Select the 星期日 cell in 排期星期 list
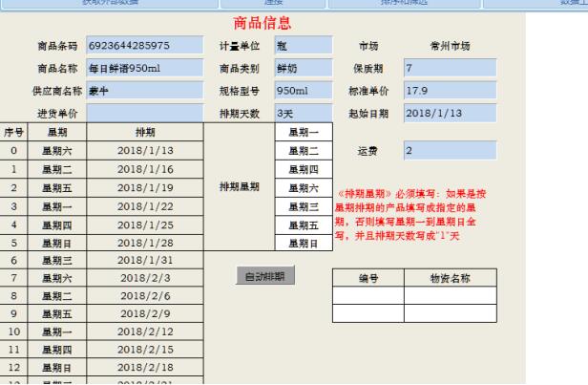This screenshot has width=588, height=385. 303,244
